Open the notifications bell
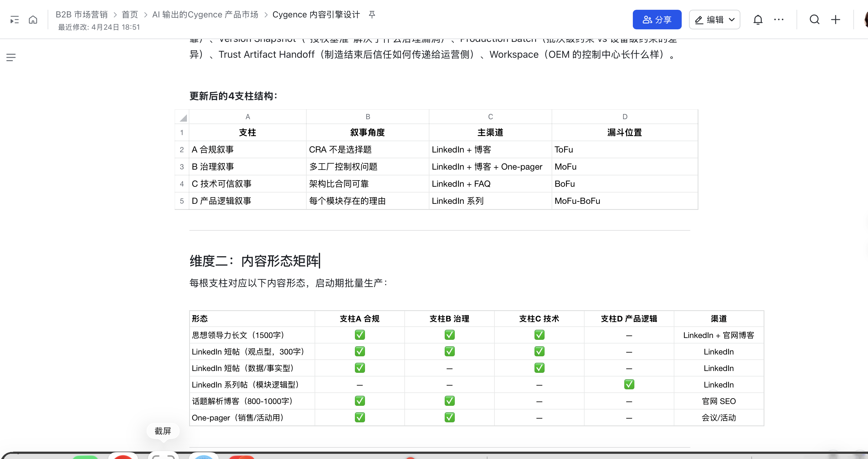 tap(758, 20)
